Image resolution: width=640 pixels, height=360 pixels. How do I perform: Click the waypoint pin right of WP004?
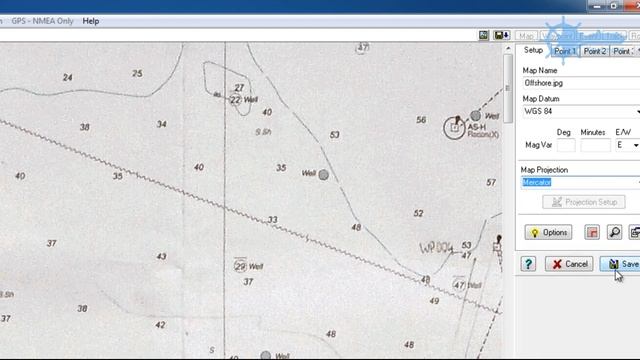pyautogui.click(x=498, y=244)
